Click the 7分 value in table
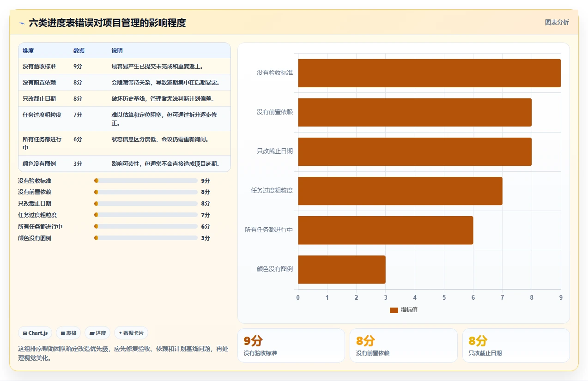 (78, 115)
